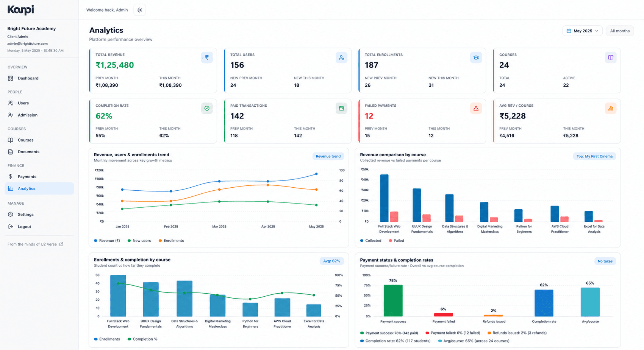Click the wallet icon on Paid Transactions card

coord(341,108)
